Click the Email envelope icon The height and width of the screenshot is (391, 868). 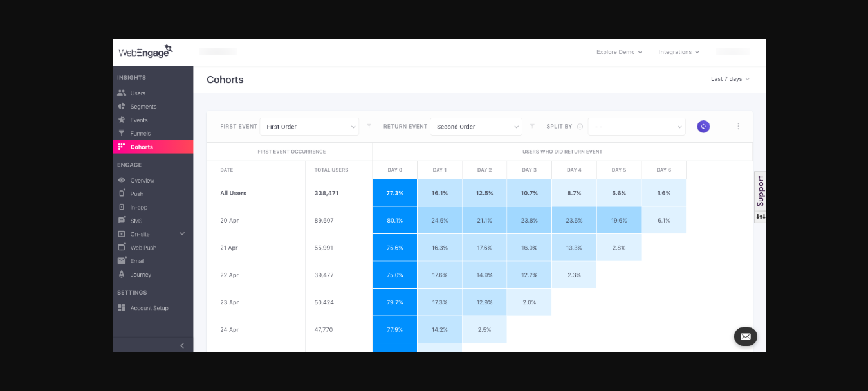pos(122,260)
